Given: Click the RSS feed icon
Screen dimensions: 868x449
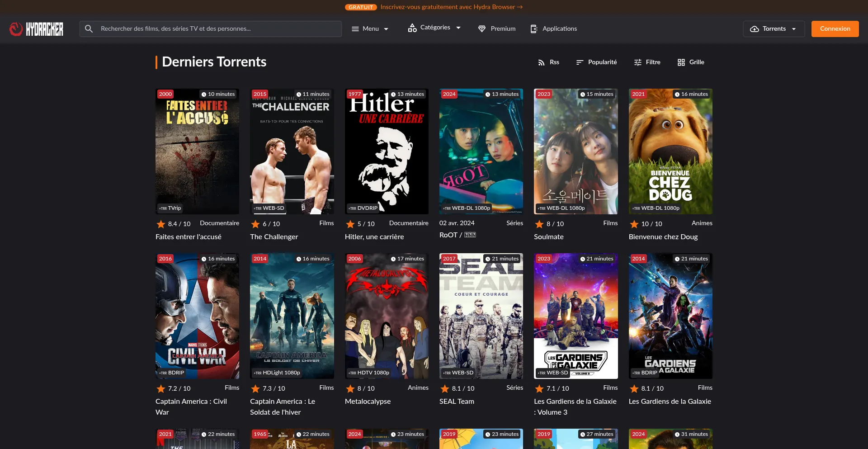Looking at the screenshot, I should 541,62.
